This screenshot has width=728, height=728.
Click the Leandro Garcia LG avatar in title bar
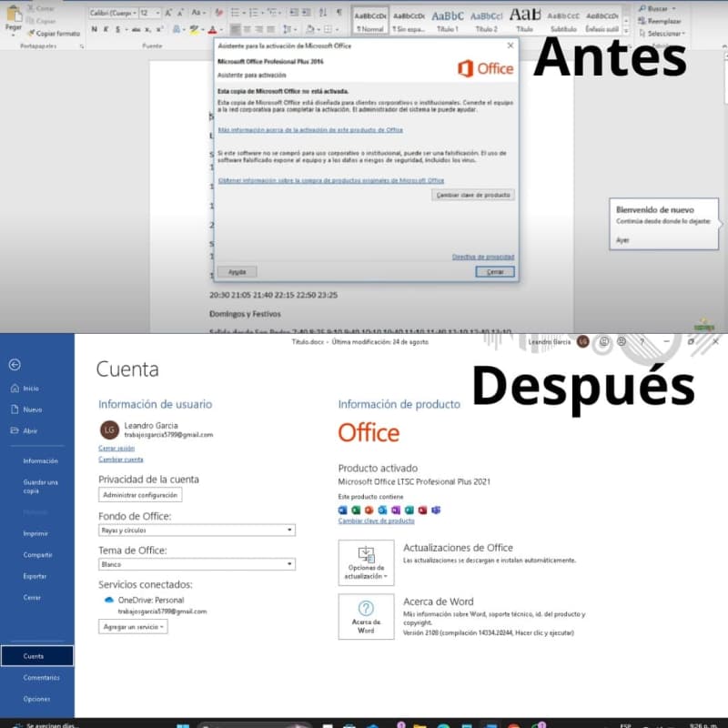[582, 342]
